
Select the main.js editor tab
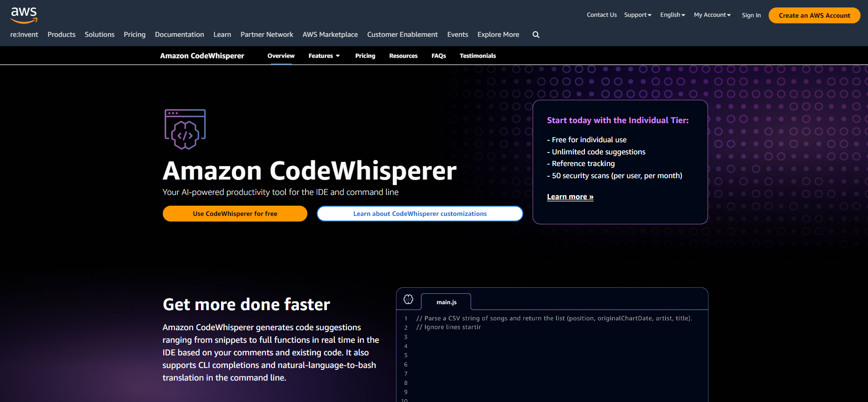click(x=446, y=302)
